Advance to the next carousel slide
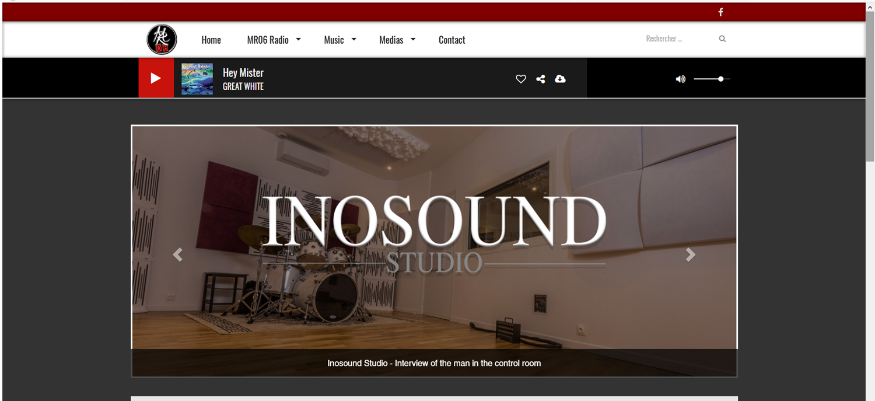The image size is (875, 401). 690,255
